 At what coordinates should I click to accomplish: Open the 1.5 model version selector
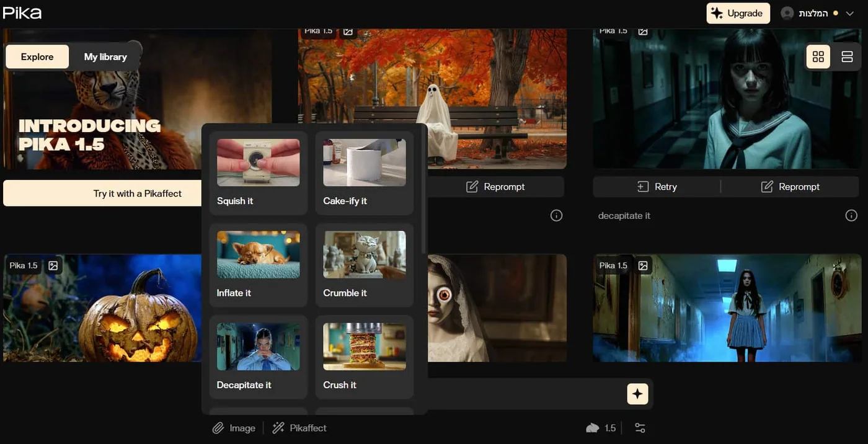point(601,428)
